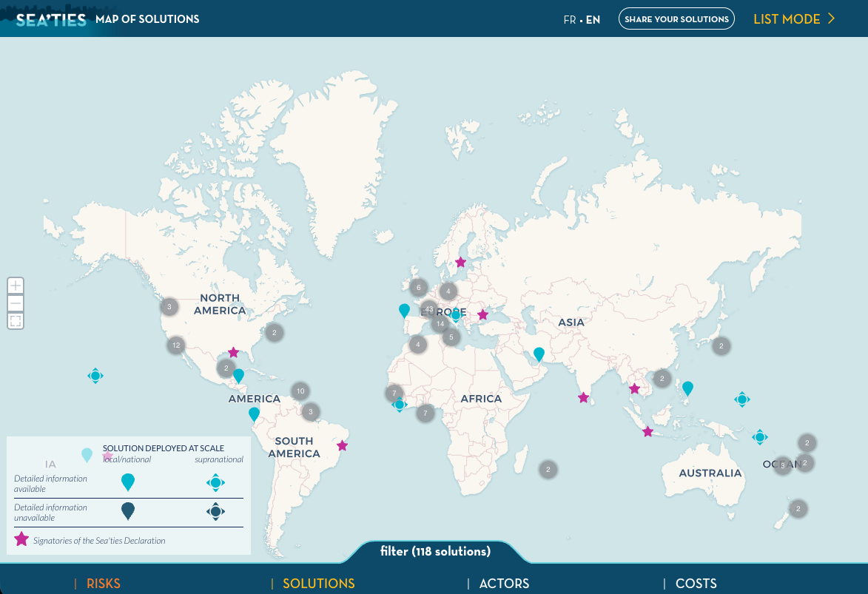Select the pink star marker on Brazil
The width and height of the screenshot is (868, 594).
(342, 445)
